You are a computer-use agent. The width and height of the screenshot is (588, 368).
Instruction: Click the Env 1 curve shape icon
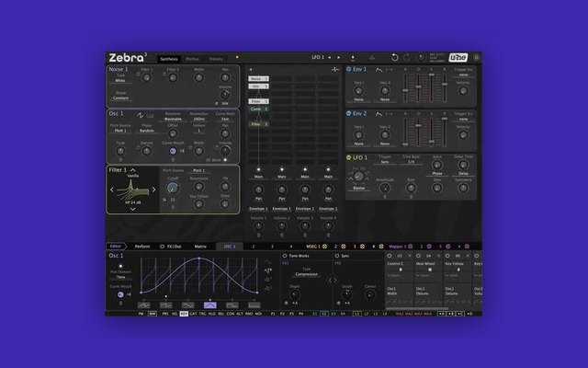(x=379, y=70)
